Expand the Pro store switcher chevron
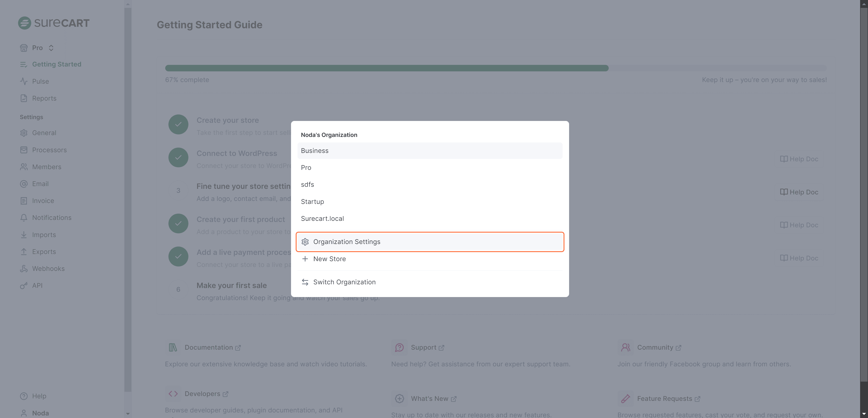Screen dimensions: 868x418 click(x=51, y=48)
